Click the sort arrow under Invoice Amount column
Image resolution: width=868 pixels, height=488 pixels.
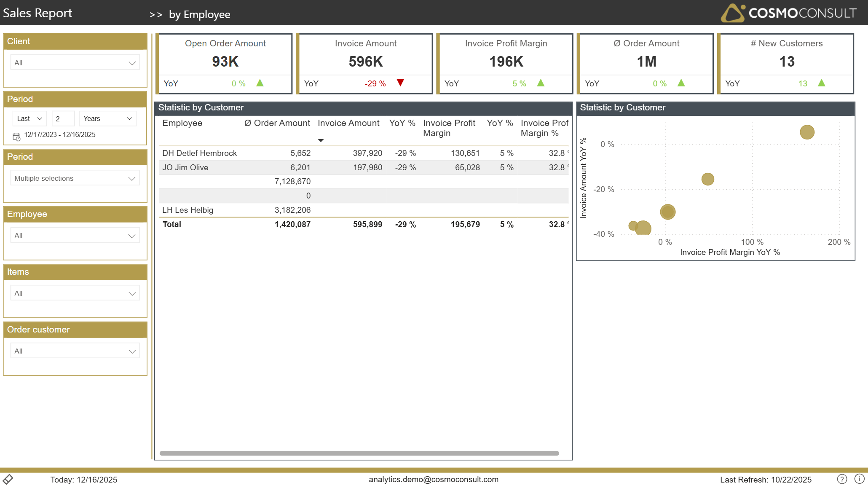[x=321, y=140]
